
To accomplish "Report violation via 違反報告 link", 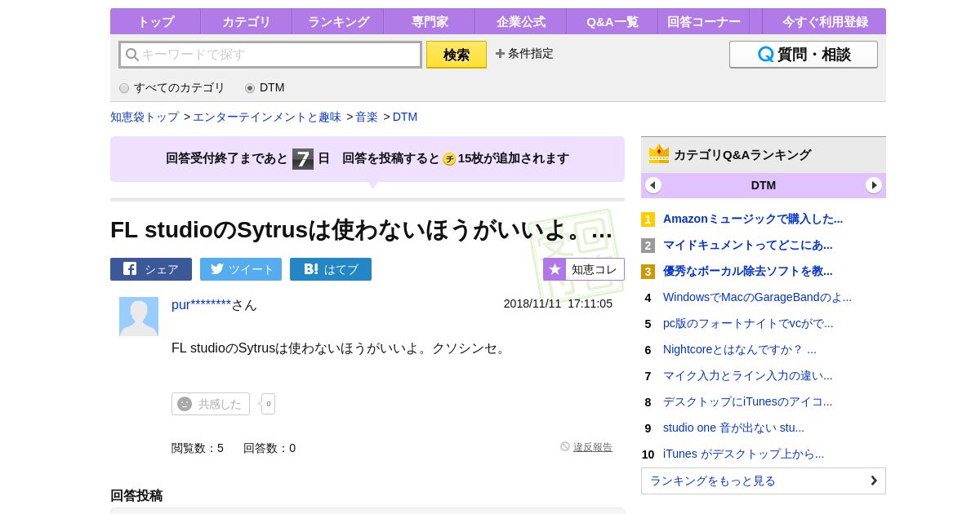I will pyautogui.click(x=592, y=447).
